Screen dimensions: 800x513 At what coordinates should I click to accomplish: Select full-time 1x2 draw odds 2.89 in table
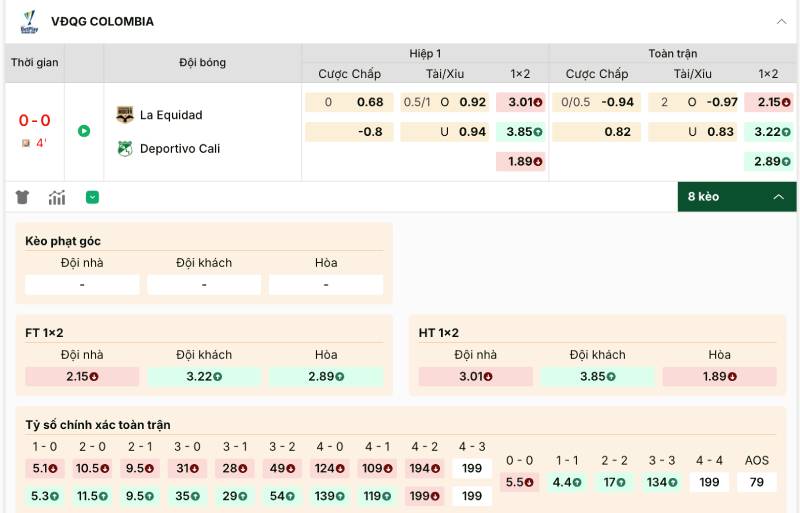point(769,161)
